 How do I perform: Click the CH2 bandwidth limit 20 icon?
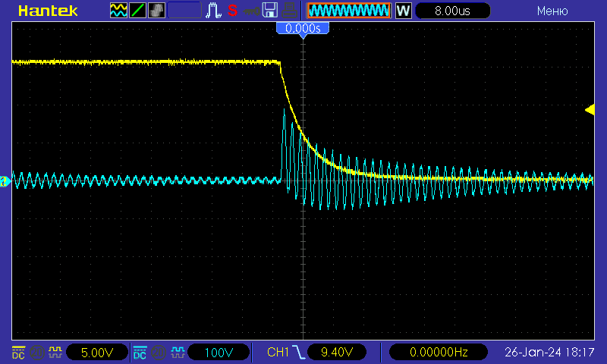159,353
